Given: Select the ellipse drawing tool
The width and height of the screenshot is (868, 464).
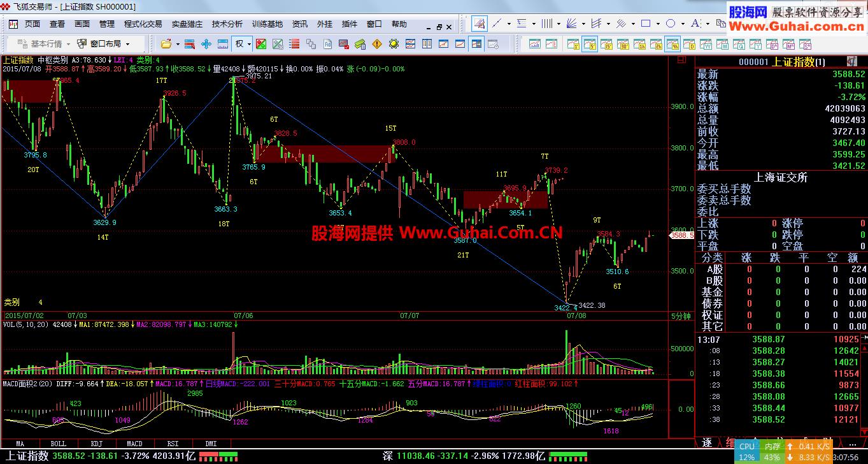Looking at the screenshot, I should click(x=671, y=24).
